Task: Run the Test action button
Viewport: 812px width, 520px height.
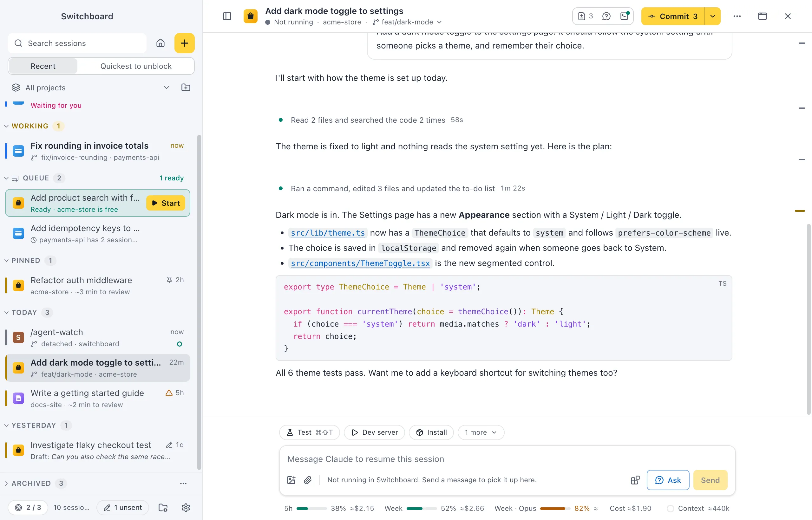Action: coord(309,432)
